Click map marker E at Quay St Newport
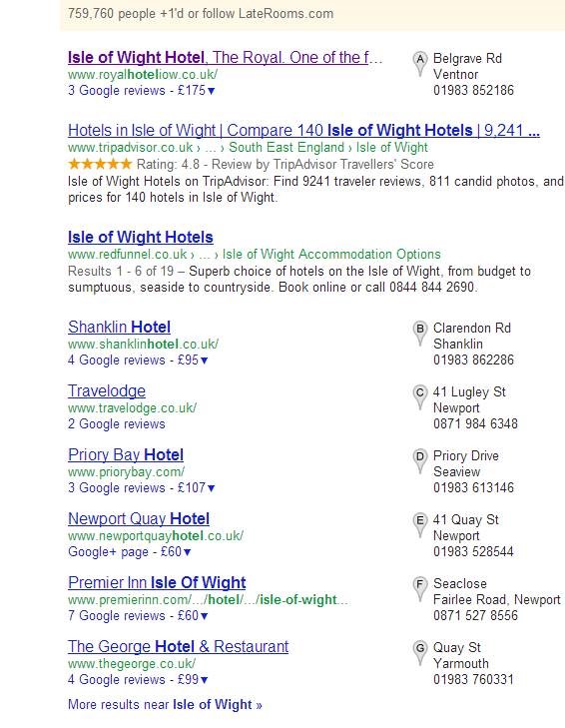The height and width of the screenshot is (728, 565). pos(419,525)
